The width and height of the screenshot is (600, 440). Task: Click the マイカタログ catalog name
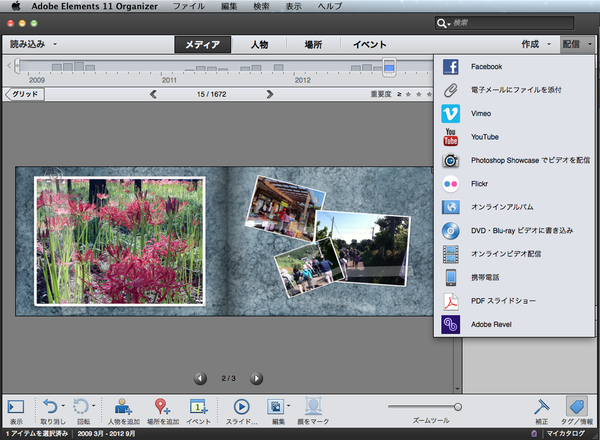click(x=565, y=433)
